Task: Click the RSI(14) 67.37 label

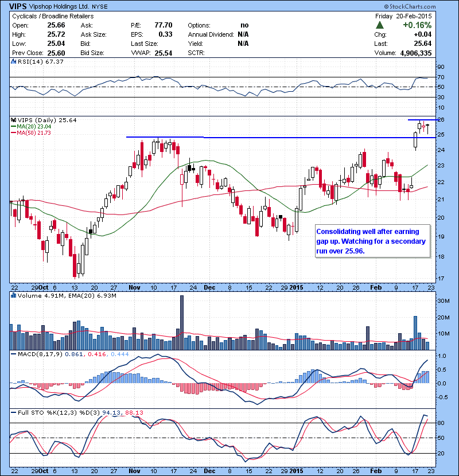Action: (x=41, y=61)
